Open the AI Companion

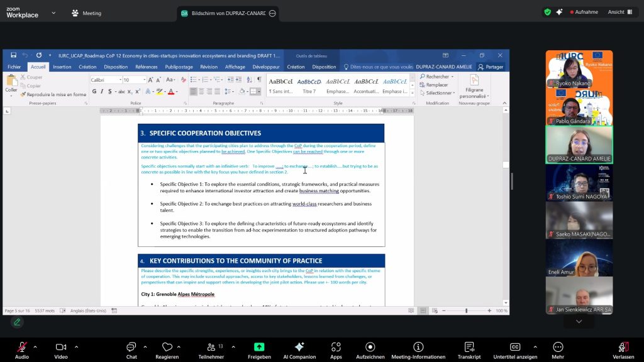[299, 348]
